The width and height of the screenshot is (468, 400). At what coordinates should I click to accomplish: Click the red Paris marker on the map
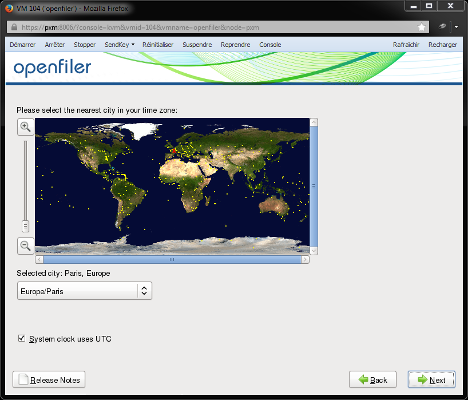(174, 151)
